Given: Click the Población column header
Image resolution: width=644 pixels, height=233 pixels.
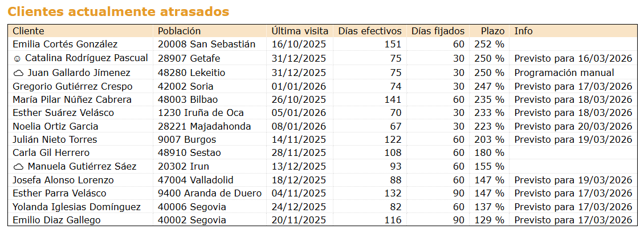Looking at the screenshot, I should [179, 31].
